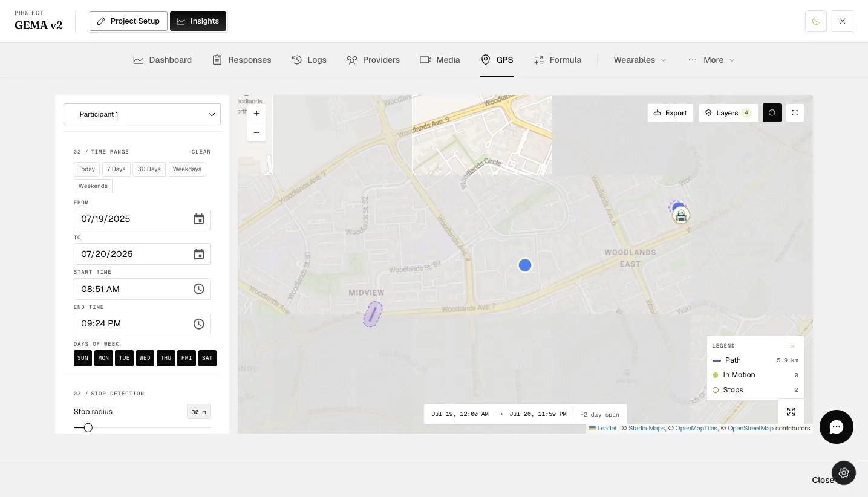Switch to the Responses tab
The image size is (868, 497).
tap(242, 60)
